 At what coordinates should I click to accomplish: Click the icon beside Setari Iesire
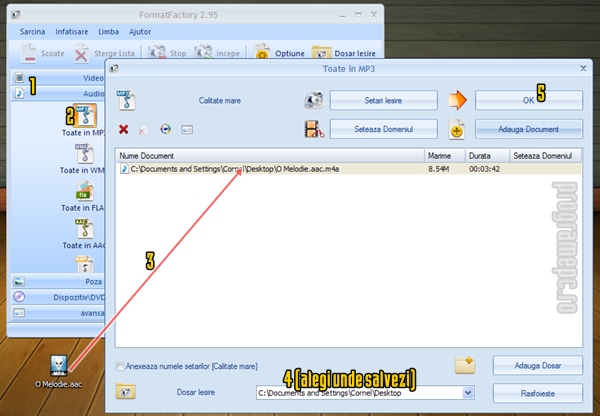coord(314,100)
